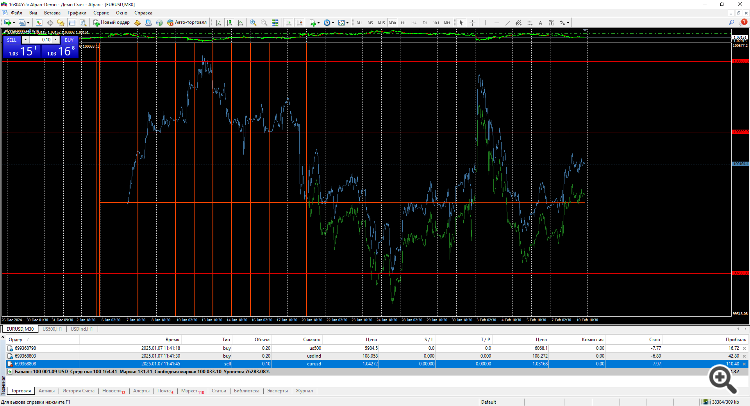Expand the Profiles dropdown arrow

28,22
